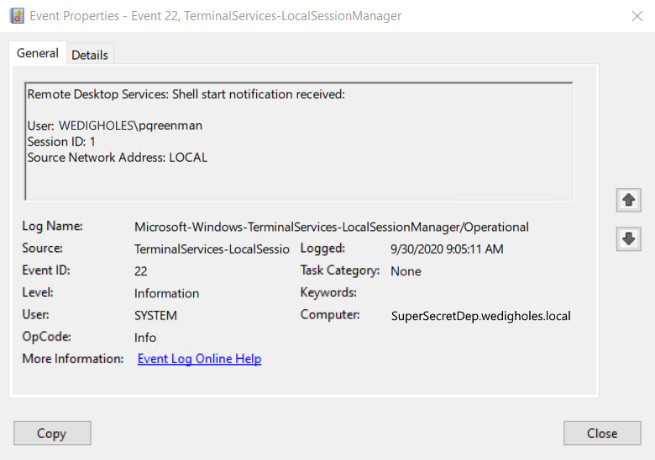Click the Computer value SuperSecretDep.wedigholes.local

tap(481, 316)
